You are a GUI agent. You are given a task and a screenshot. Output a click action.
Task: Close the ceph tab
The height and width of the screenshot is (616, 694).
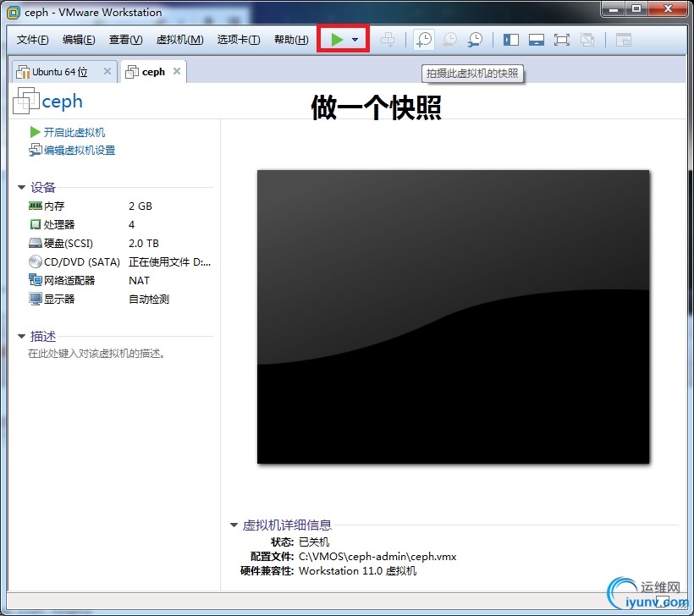(177, 71)
